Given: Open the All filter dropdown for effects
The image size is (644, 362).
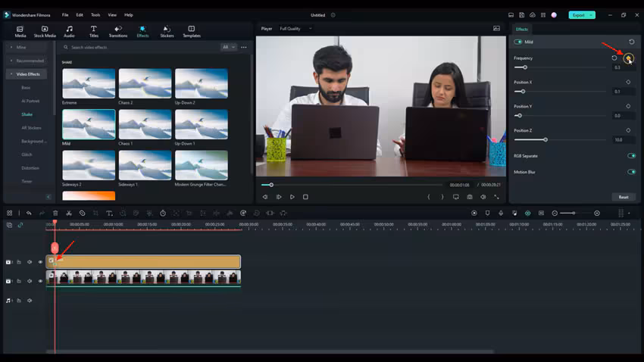Looking at the screenshot, I should pyautogui.click(x=228, y=47).
